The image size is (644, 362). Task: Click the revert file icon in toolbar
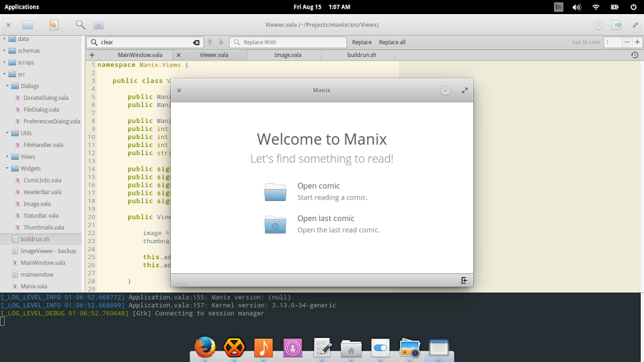point(53,25)
